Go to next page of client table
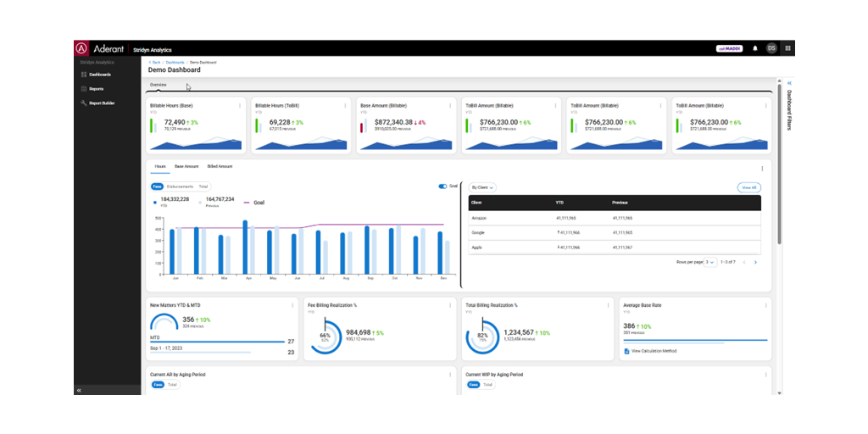The height and width of the screenshot is (434, 868). pos(755,262)
